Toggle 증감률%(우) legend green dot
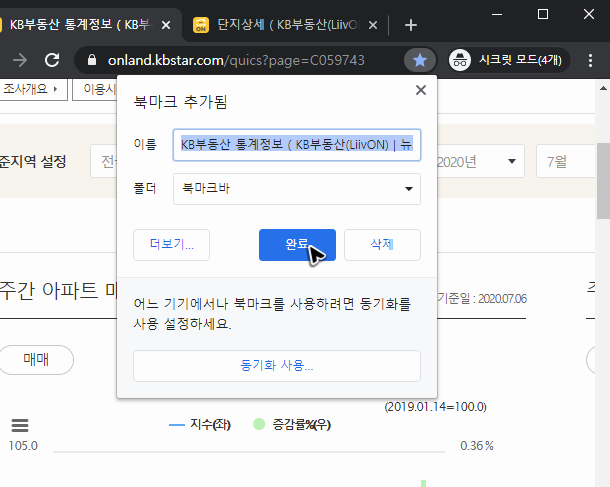The width and height of the screenshot is (610, 487). (259, 424)
